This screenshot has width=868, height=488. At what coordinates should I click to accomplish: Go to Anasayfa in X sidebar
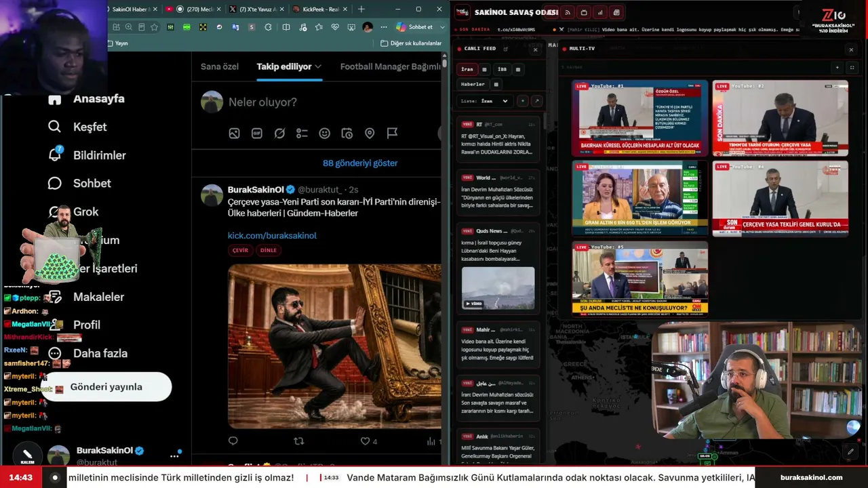pyautogui.click(x=86, y=99)
